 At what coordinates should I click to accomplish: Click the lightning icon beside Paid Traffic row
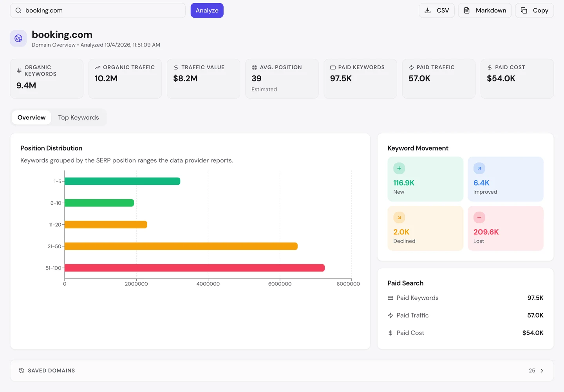[390, 315]
